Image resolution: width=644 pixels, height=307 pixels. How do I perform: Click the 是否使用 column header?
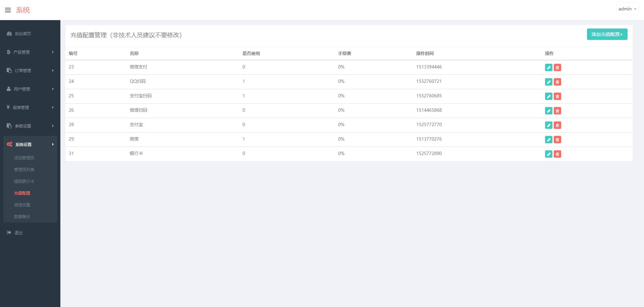(x=251, y=53)
